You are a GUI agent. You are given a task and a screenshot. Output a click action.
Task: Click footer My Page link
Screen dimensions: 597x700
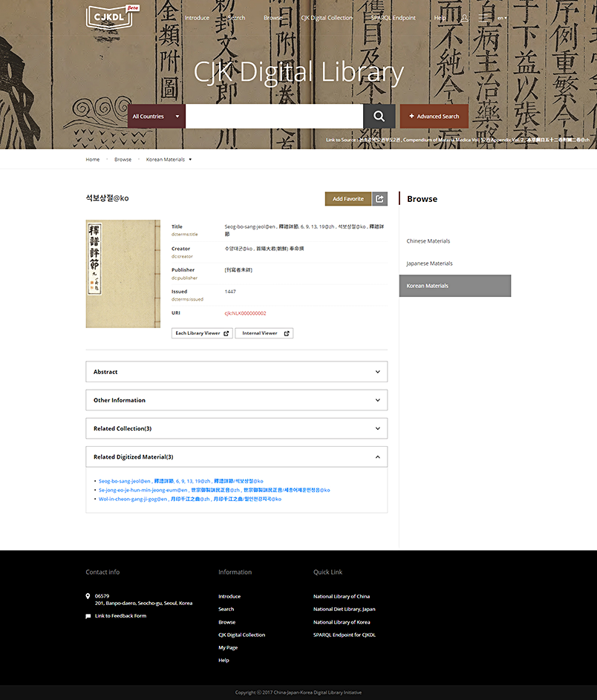[228, 648]
